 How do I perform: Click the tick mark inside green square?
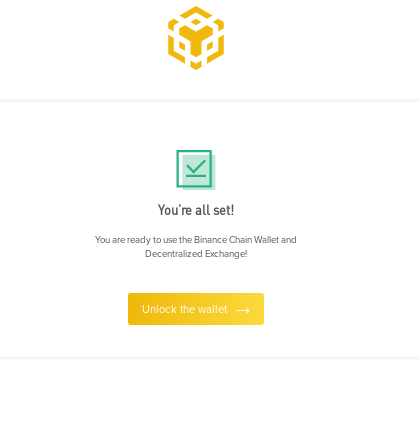click(x=196, y=166)
